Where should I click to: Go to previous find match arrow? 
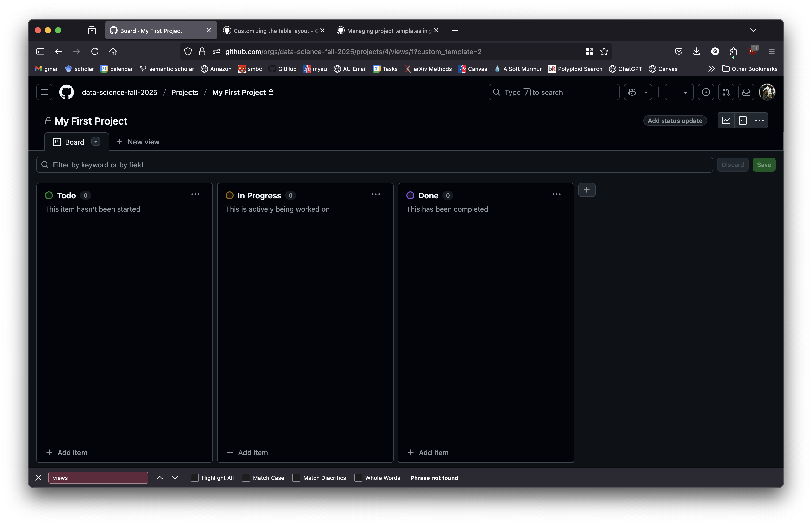pos(160,478)
